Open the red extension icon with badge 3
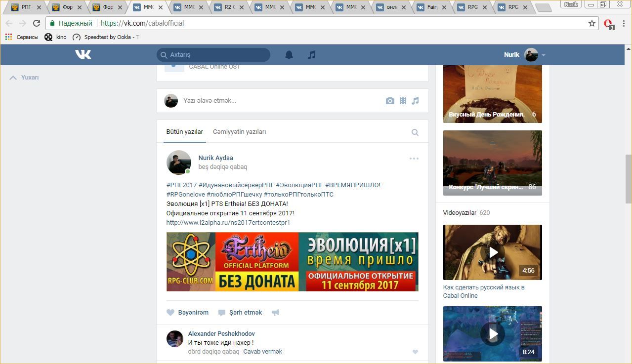Image resolution: width=632 pixels, height=364 pixels. 608,24
